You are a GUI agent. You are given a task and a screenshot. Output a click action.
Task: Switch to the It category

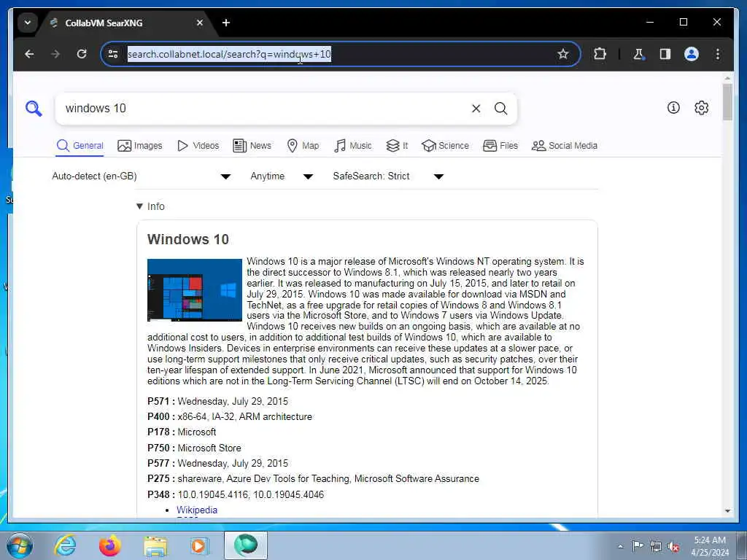397,146
